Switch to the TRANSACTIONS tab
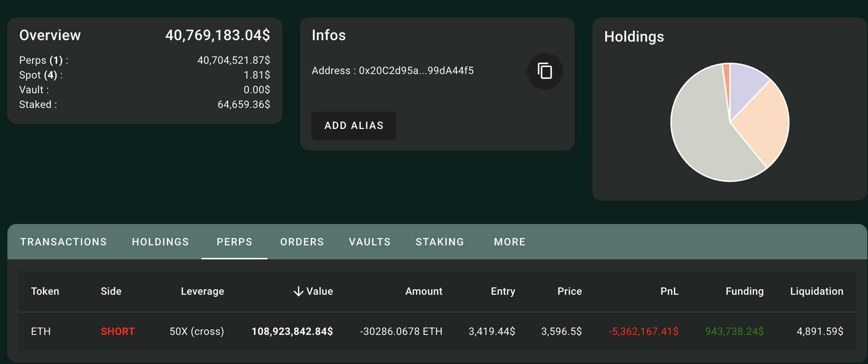This screenshot has width=868, height=364. tap(63, 242)
